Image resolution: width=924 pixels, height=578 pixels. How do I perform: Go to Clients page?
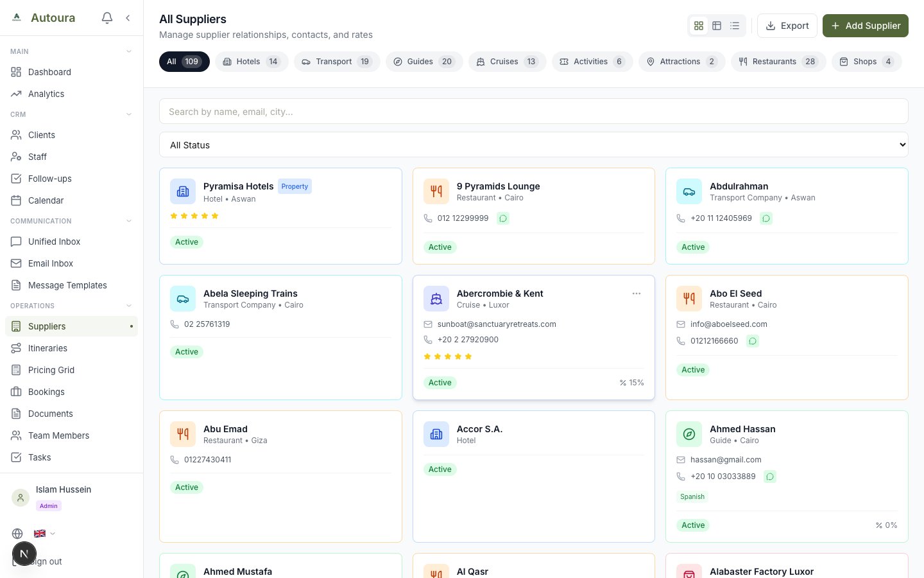tap(71, 135)
